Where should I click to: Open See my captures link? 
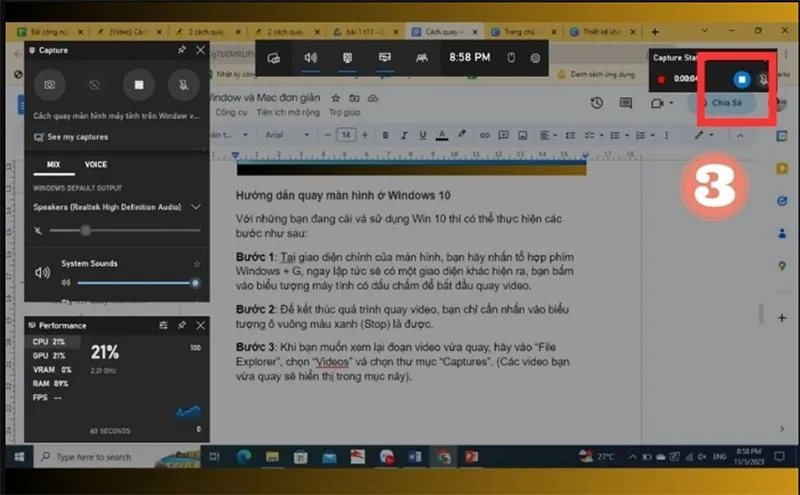point(71,137)
